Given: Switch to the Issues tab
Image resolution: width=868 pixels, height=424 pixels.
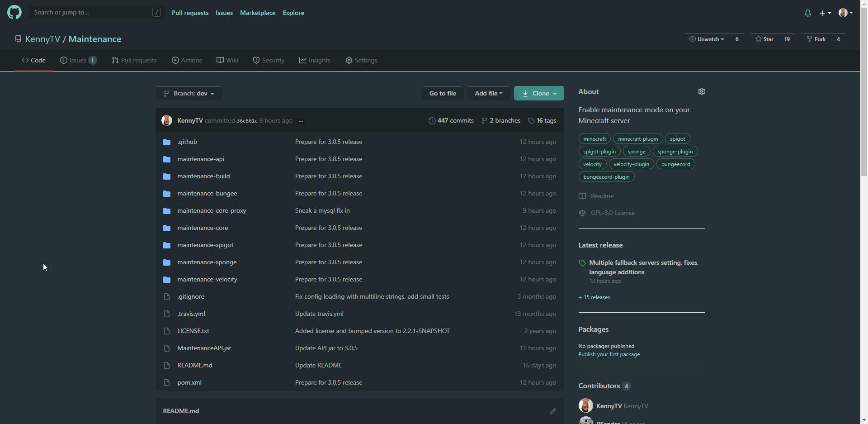Looking at the screenshot, I should coord(79,60).
